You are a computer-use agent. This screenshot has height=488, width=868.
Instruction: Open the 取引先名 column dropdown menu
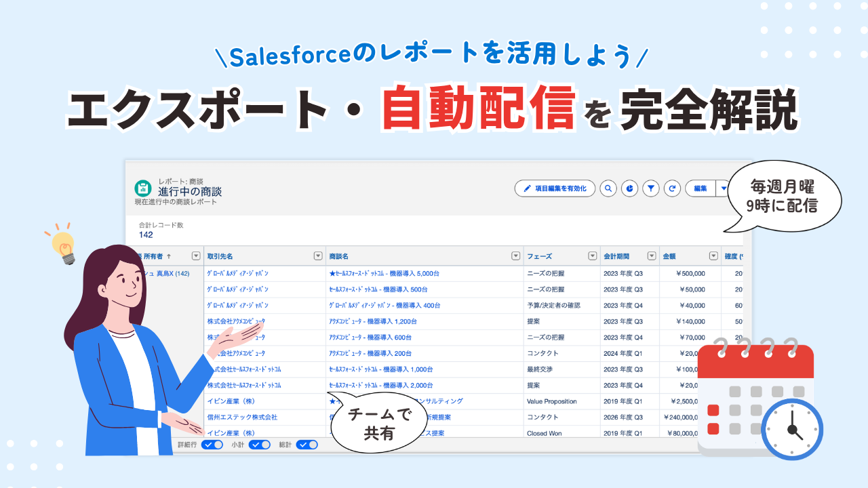(x=318, y=256)
